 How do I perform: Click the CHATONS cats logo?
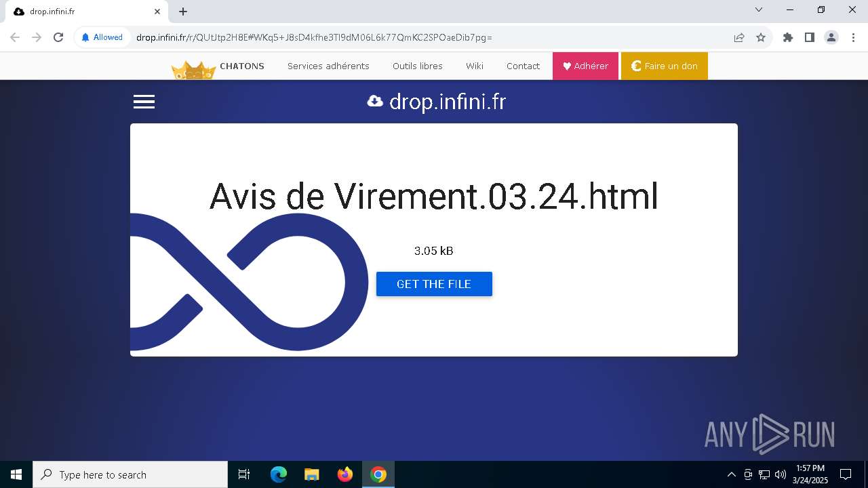194,70
